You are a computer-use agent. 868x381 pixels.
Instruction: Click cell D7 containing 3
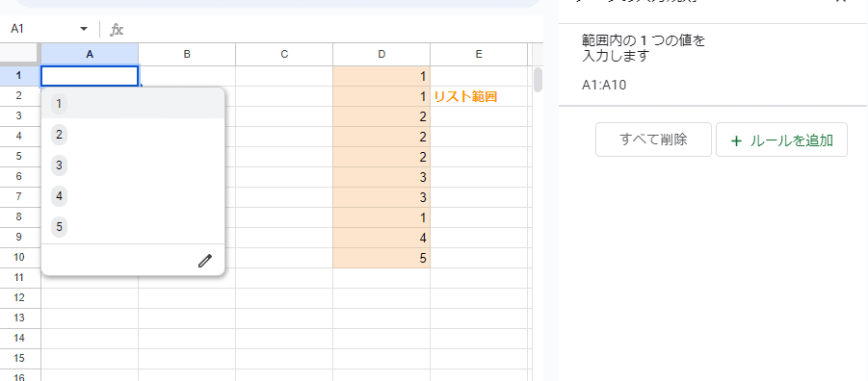(x=381, y=197)
